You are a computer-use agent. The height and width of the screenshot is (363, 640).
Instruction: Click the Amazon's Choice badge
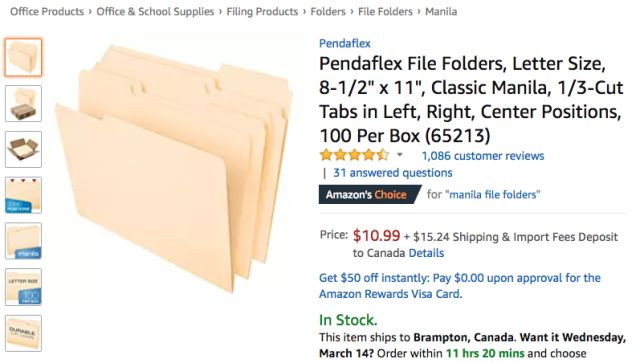(x=369, y=194)
